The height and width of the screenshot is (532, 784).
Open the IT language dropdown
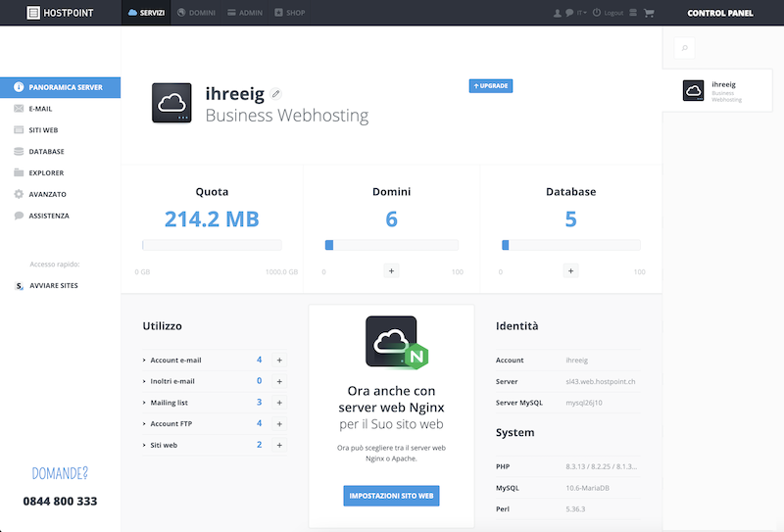pyautogui.click(x=581, y=13)
